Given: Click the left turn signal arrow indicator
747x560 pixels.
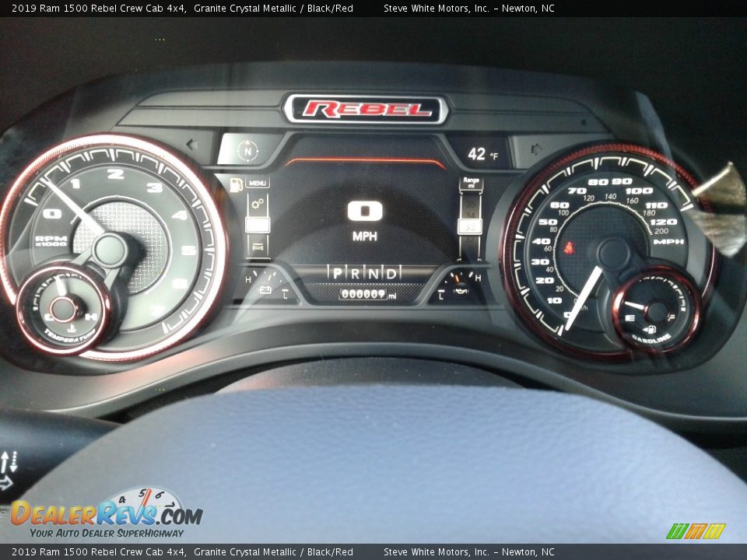Looking at the screenshot, I should point(192,144).
